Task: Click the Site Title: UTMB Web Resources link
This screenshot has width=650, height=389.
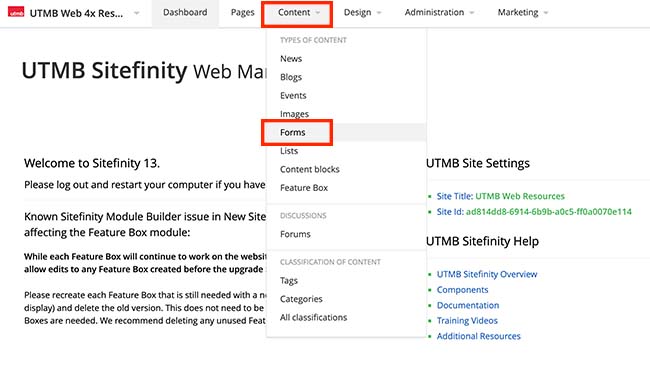Action: (500, 196)
